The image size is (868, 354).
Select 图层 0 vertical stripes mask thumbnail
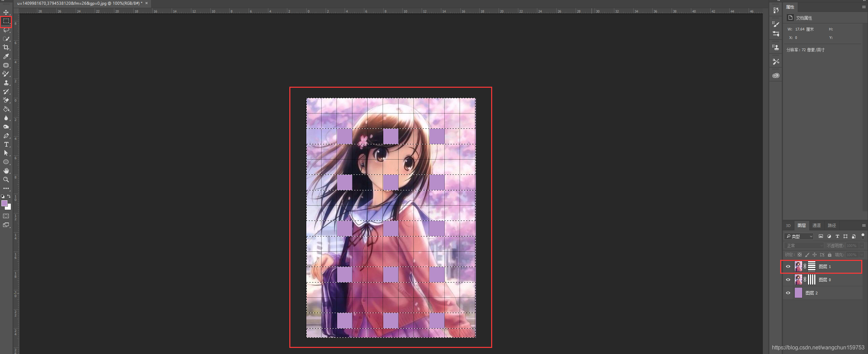(812, 280)
